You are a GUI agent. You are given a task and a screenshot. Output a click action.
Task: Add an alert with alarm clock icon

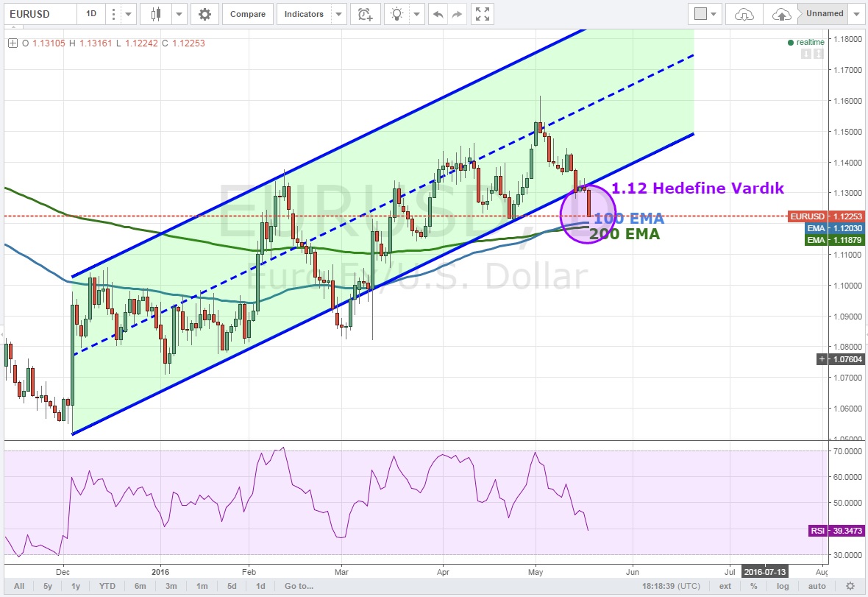pyautogui.click(x=364, y=14)
